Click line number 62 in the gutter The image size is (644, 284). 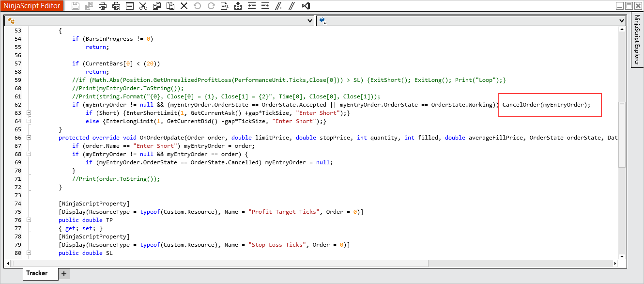click(x=18, y=105)
